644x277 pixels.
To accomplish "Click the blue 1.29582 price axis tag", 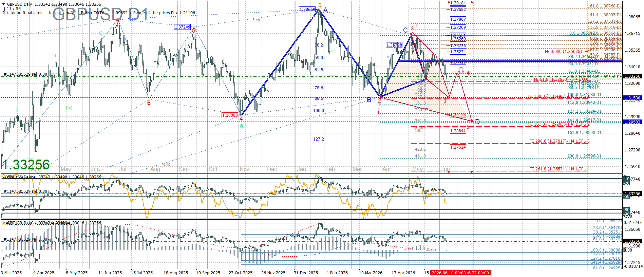I will coord(632,122).
